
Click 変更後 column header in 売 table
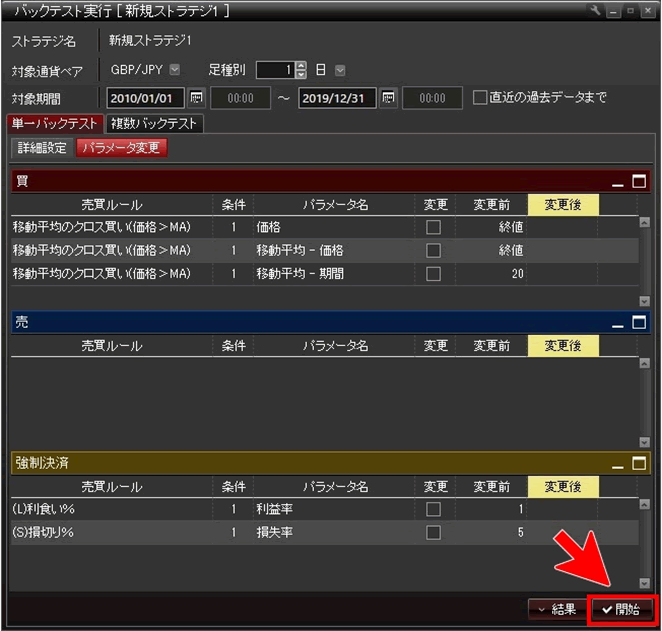click(x=563, y=346)
